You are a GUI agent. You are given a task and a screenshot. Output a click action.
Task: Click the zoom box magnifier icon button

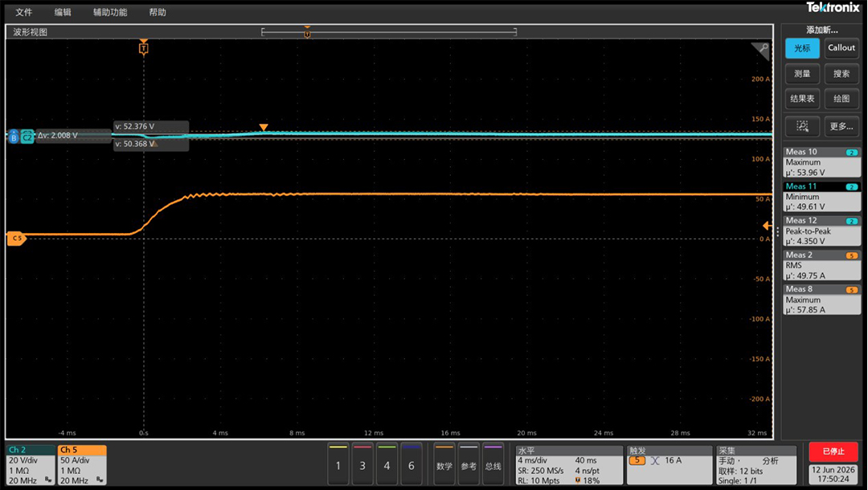coord(802,126)
